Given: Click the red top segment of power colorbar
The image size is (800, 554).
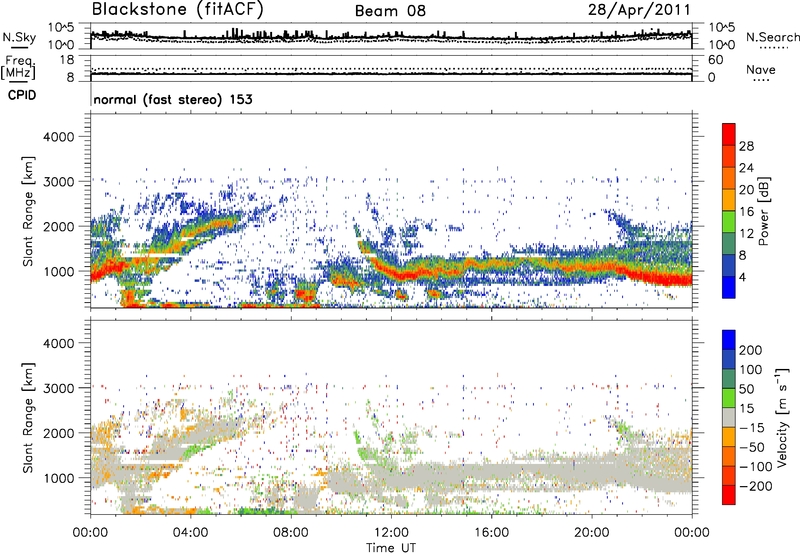Looking at the screenshot, I should (x=729, y=134).
